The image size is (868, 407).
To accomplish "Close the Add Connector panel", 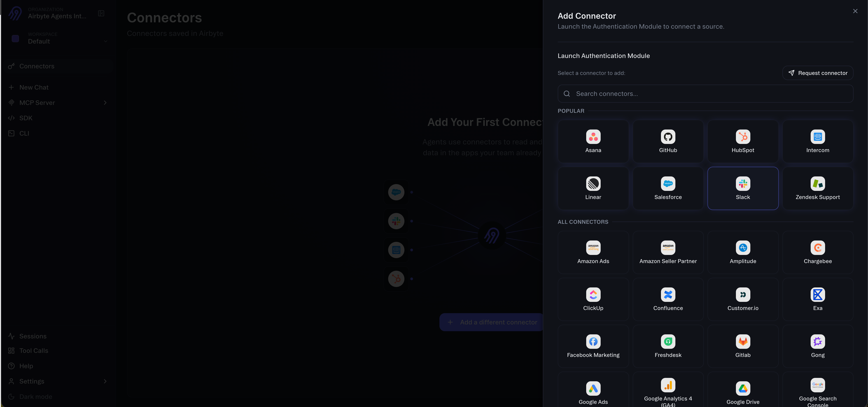I will pyautogui.click(x=855, y=11).
